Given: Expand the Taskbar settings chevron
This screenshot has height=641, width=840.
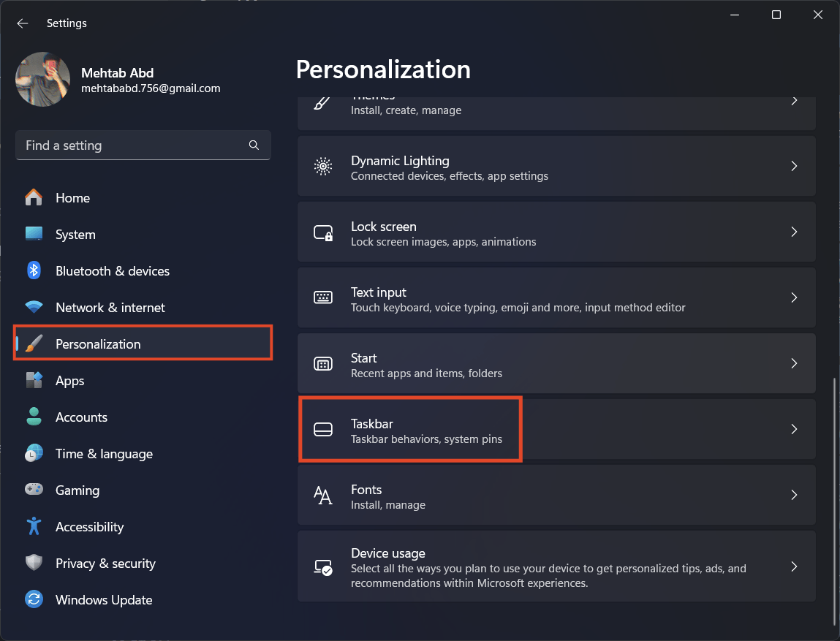Looking at the screenshot, I should point(794,429).
